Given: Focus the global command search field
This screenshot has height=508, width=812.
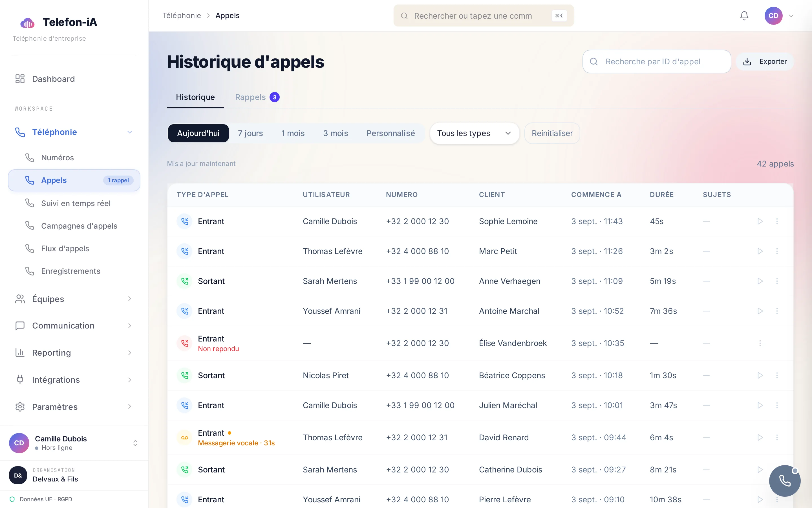Looking at the screenshot, I should tap(484, 16).
